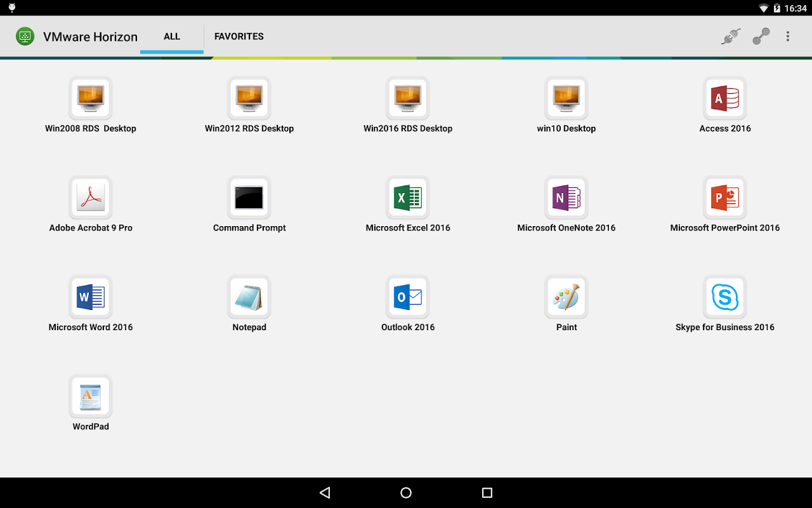Click the "WordPad" label
The width and height of the screenshot is (812, 508).
pos(91,427)
